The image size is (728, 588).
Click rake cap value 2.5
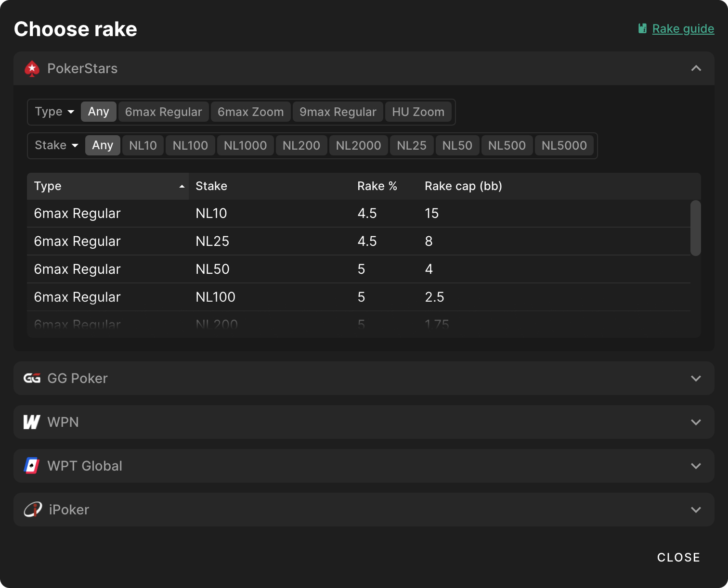[x=434, y=297]
